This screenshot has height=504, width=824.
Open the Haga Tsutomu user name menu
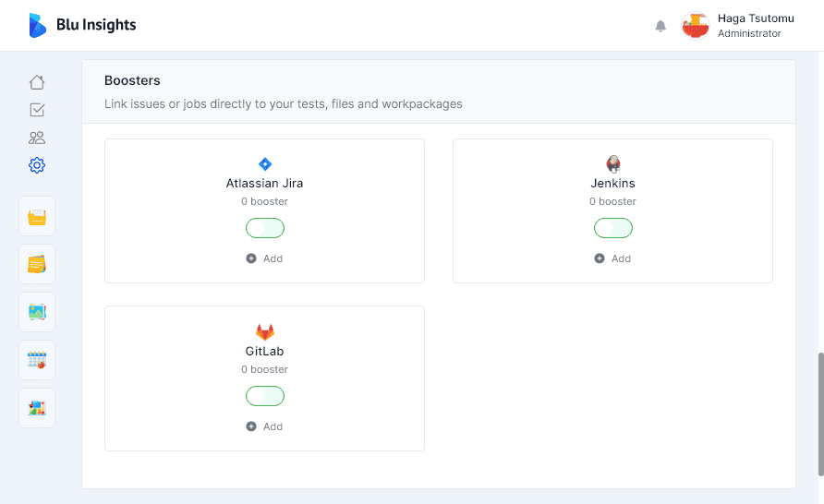click(x=756, y=18)
